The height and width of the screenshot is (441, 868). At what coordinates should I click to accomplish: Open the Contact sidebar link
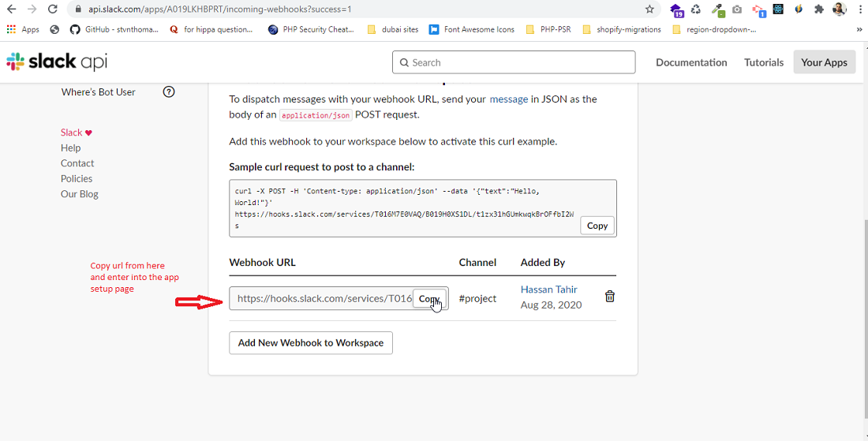[77, 163]
